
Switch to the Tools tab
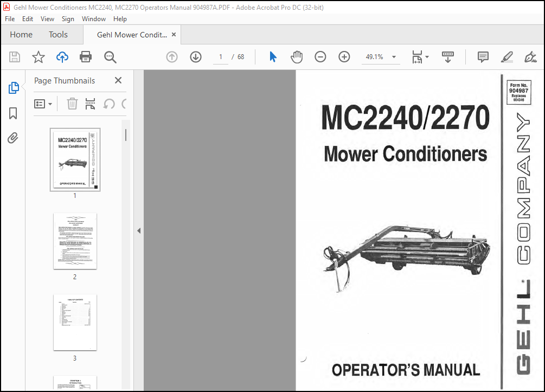click(x=58, y=34)
